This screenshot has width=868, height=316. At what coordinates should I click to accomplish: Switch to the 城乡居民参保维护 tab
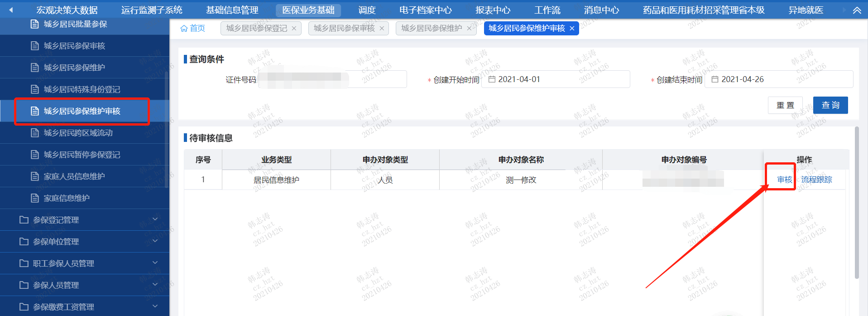(x=432, y=29)
